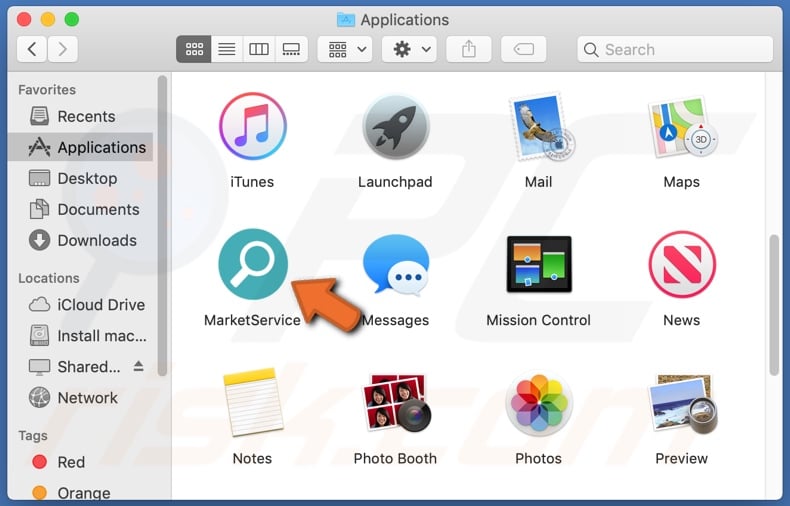
Task: Click the Preview app icon
Action: coord(682,404)
